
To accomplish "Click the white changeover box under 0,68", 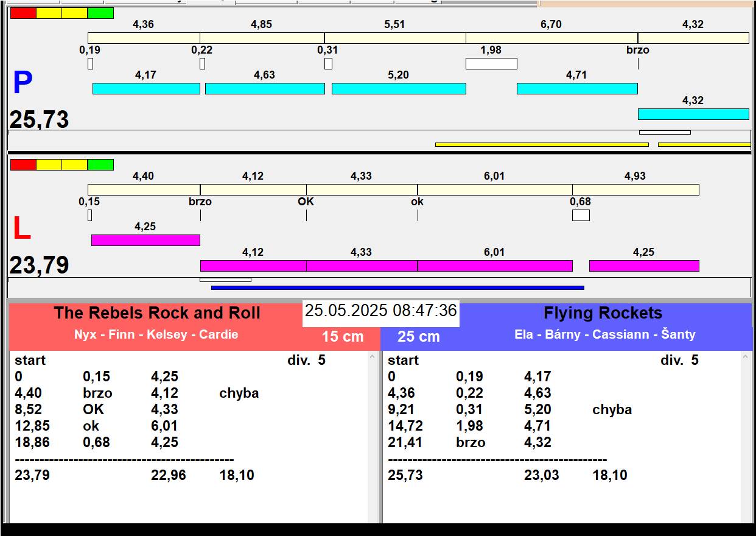I will 581,215.
